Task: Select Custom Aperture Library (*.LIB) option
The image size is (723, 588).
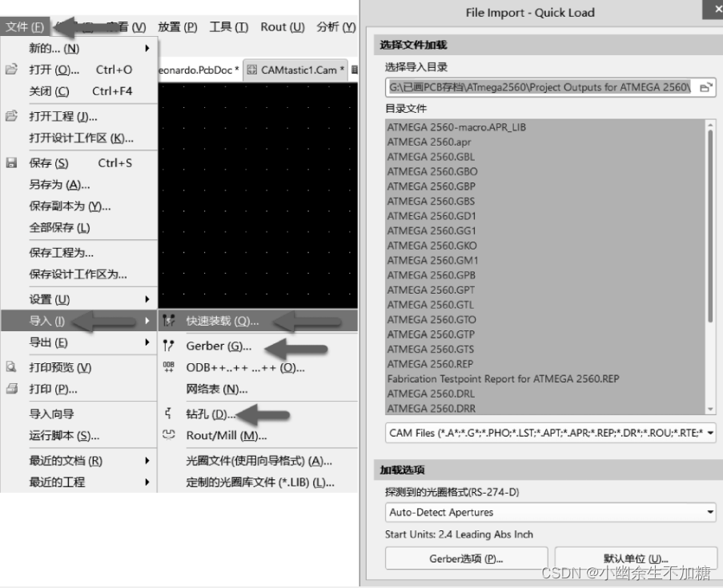Action: point(258,482)
